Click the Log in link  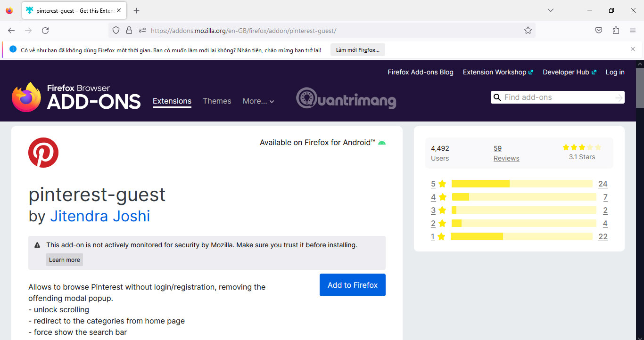pyautogui.click(x=615, y=72)
